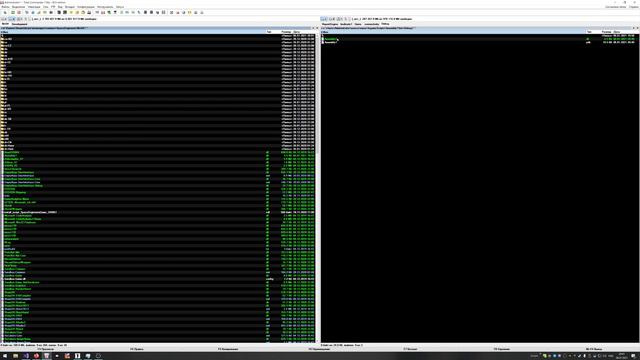Sort right panel by Размер column header
640x360 pixels.
tap(606, 32)
